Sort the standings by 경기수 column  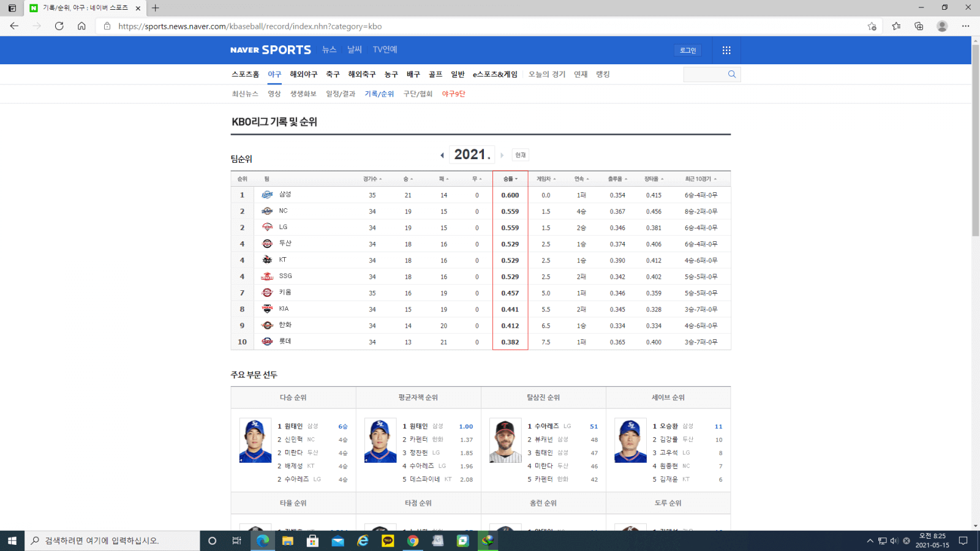coord(372,179)
